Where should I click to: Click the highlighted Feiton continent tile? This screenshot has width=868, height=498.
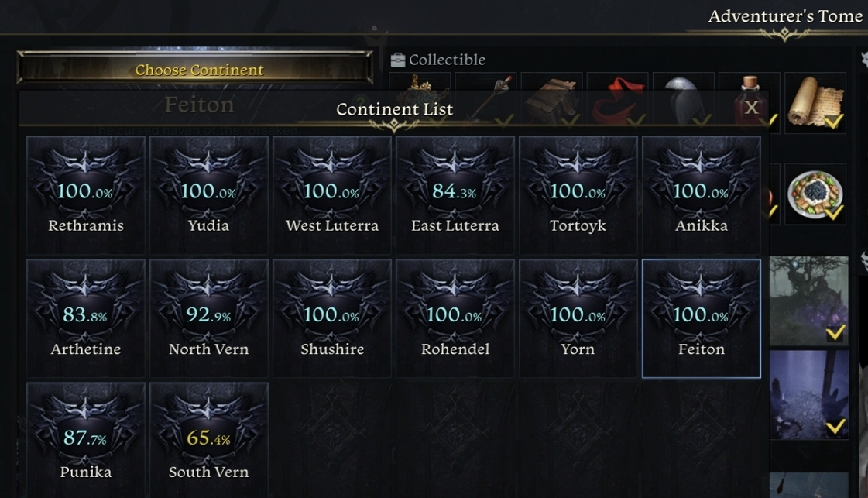[702, 318]
